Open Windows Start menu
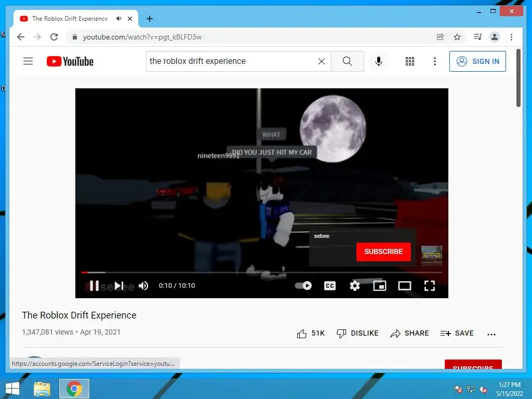This screenshot has width=532, height=399. click(12, 389)
